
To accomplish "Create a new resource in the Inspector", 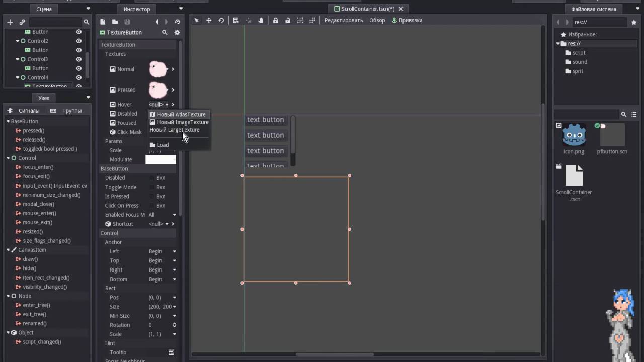I will tap(103, 22).
